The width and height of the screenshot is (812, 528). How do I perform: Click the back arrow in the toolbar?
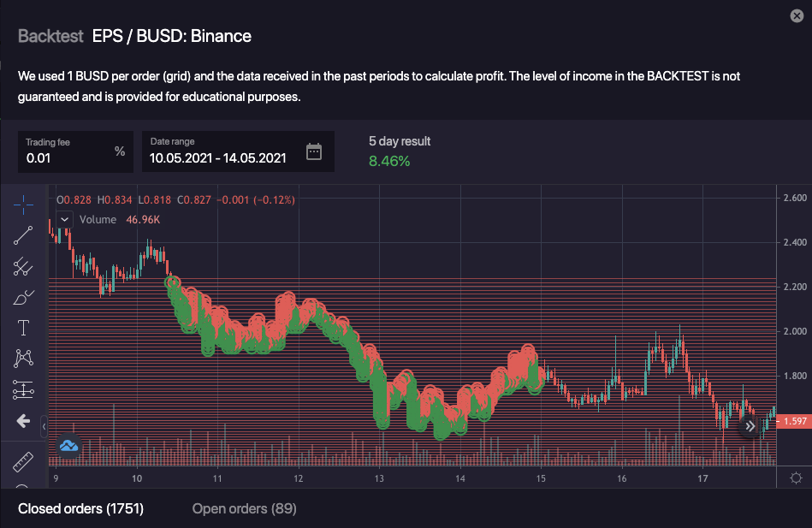(x=23, y=421)
